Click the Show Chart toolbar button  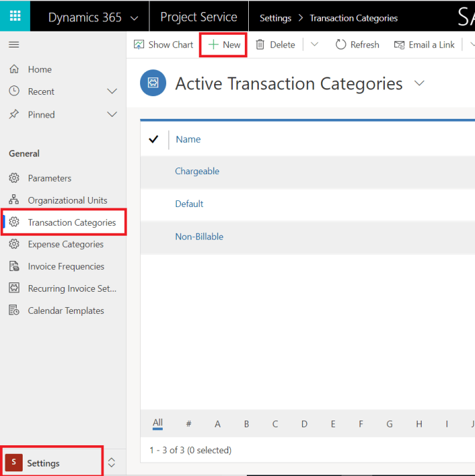pyautogui.click(x=163, y=45)
